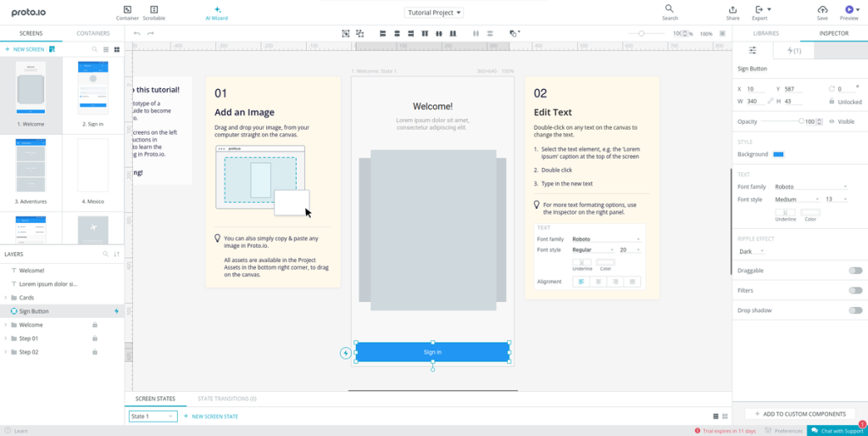Click the canvas zoom slider handle
The width and height of the screenshot is (868, 436).
click(642, 34)
